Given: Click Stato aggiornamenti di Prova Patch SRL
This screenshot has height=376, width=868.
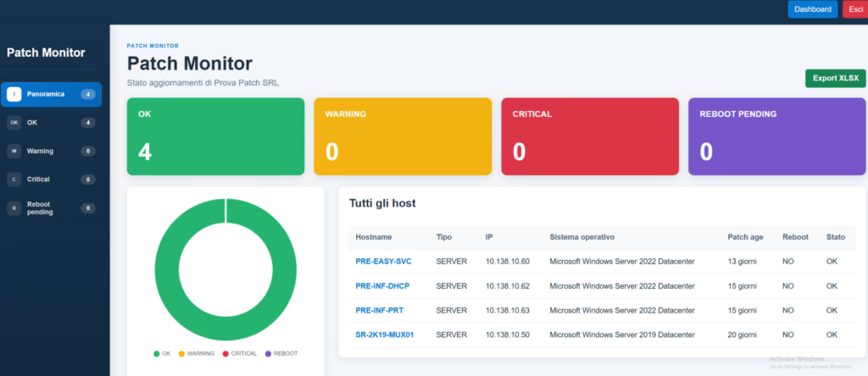Looking at the screenshot, I should [203, 84].
